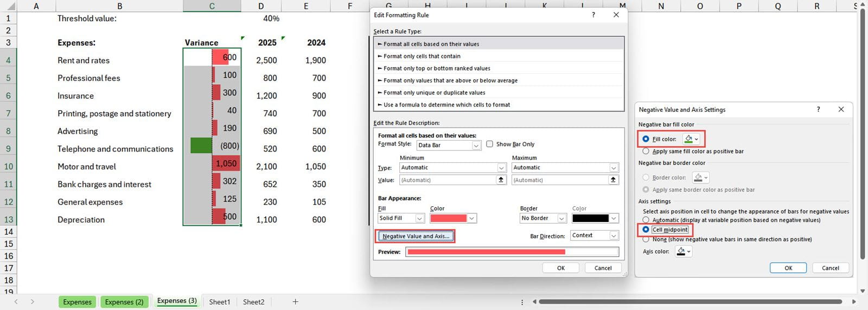868x310 pixels.
Task: Click the worksheet horizontal scrollbar thumb
Action: coord(691,302)
